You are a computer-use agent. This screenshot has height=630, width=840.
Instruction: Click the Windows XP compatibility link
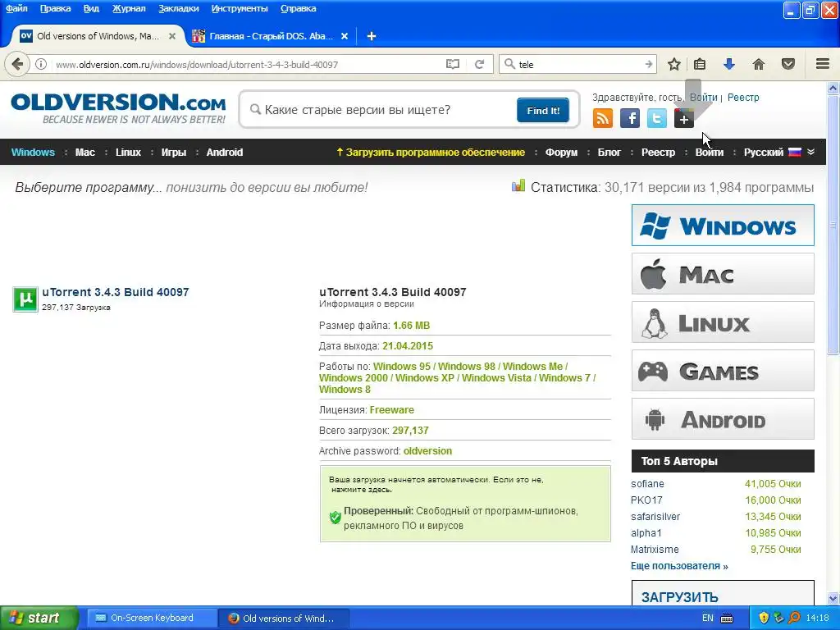tap(425, 377)
